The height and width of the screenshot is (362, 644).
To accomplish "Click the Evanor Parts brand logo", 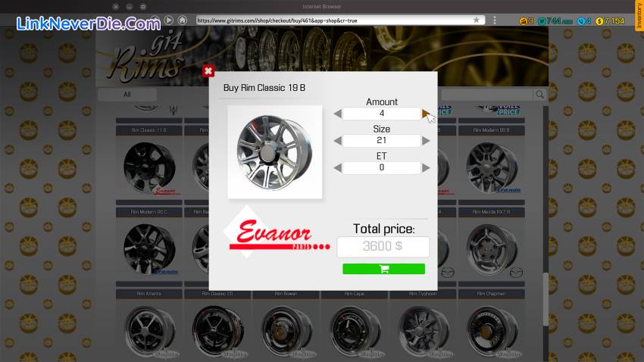I will tap(277, 233).
